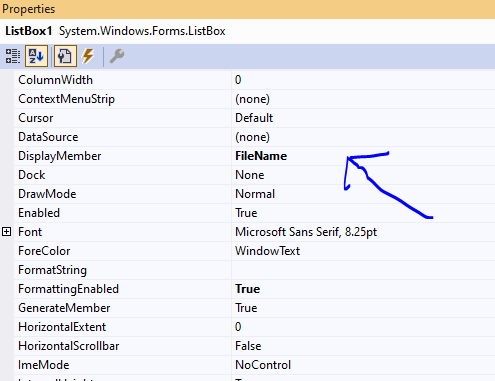Open Events lightning bolt icon
This screenshot has width=495, height=381.
click(88, 56)
